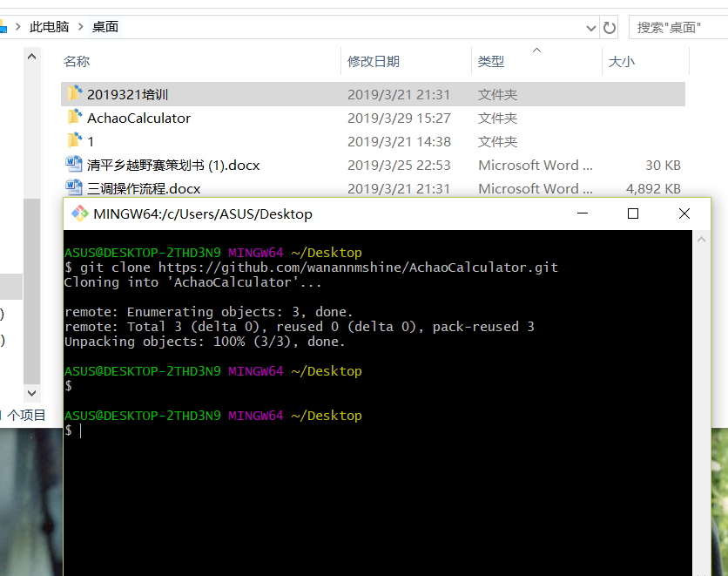Go to 此电脑 in the breadcrumb
The width and height of the screenshot is (728, 576).
click(50, 26)
